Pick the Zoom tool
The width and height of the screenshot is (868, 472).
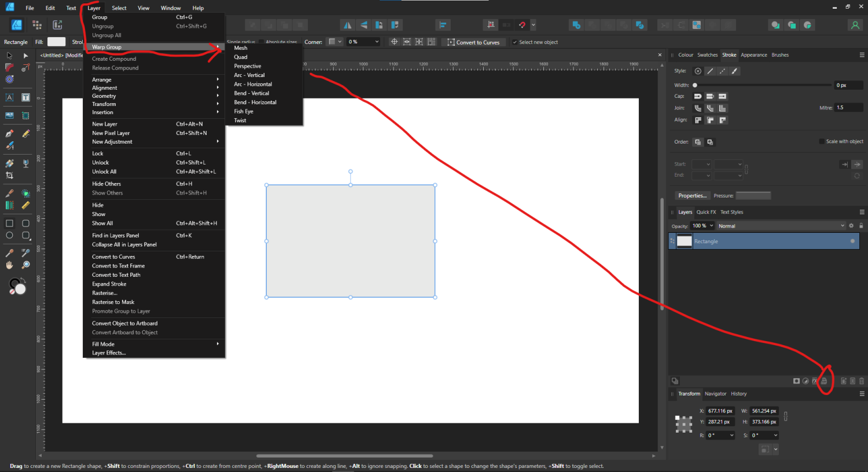click(x=25, y=265)
